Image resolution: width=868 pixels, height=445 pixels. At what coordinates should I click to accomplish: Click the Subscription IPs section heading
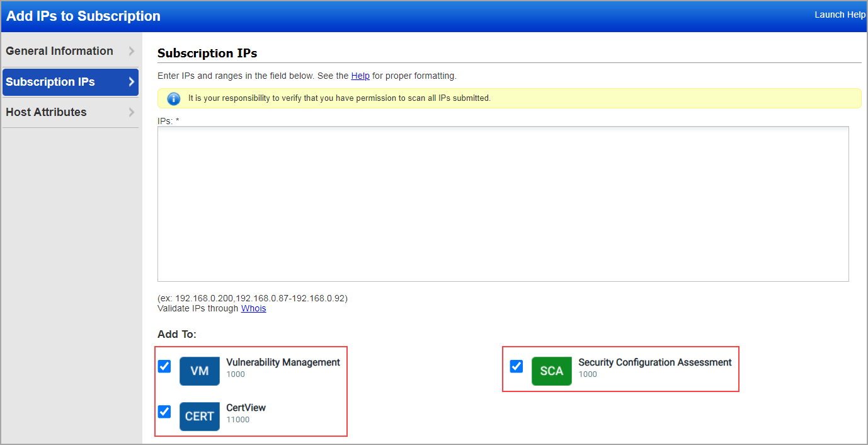pyautogui.click(x=207, y=54)
